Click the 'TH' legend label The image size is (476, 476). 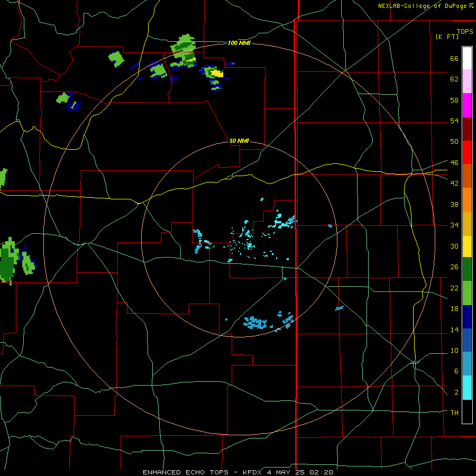point(454,413)
